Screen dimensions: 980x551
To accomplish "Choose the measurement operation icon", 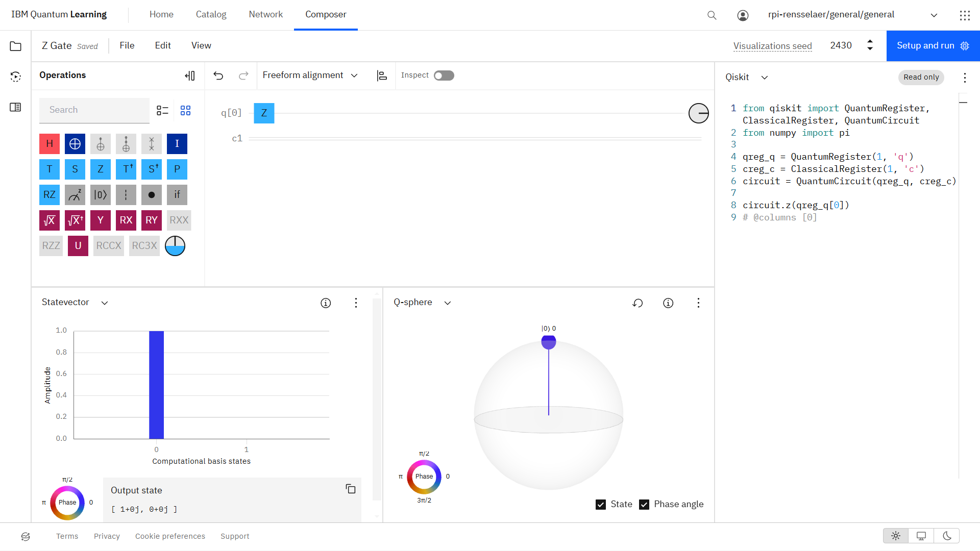I will click(x=75, y=195).
